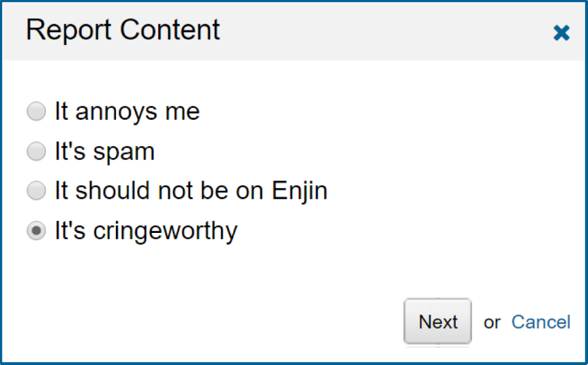The height and width of the screenshot is (365, 588).
Task: Click the "Report Content" dialog title
Action: 123,30
